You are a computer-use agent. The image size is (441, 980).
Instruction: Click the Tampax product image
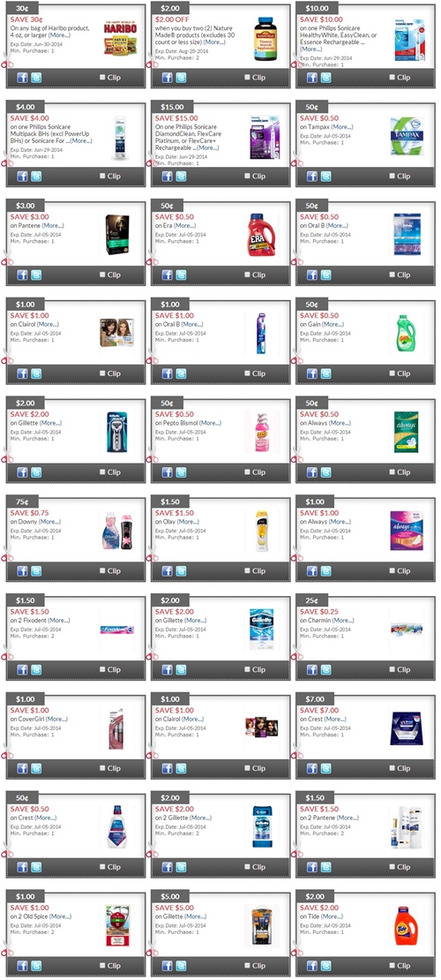coord(407,136)
